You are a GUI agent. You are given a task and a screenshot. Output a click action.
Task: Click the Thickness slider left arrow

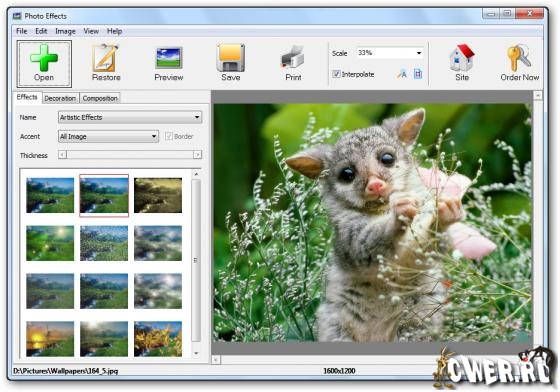(x=62, y=155)
